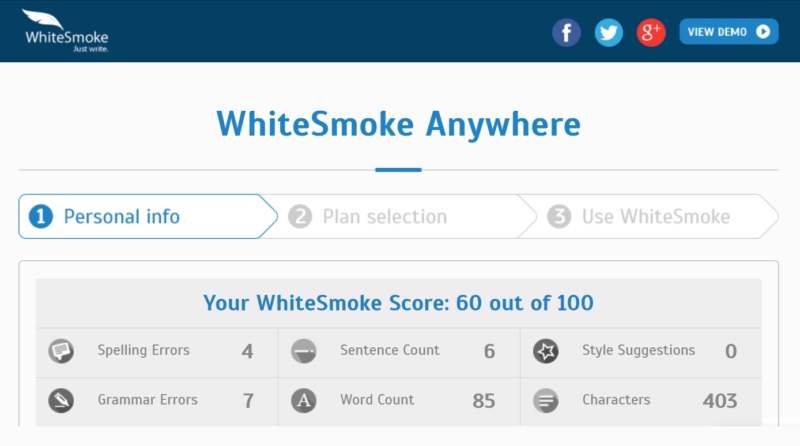This screenshot has height=446, width=800.
Task: Click the Style Suggestions star icon
Action: point(546,351)
